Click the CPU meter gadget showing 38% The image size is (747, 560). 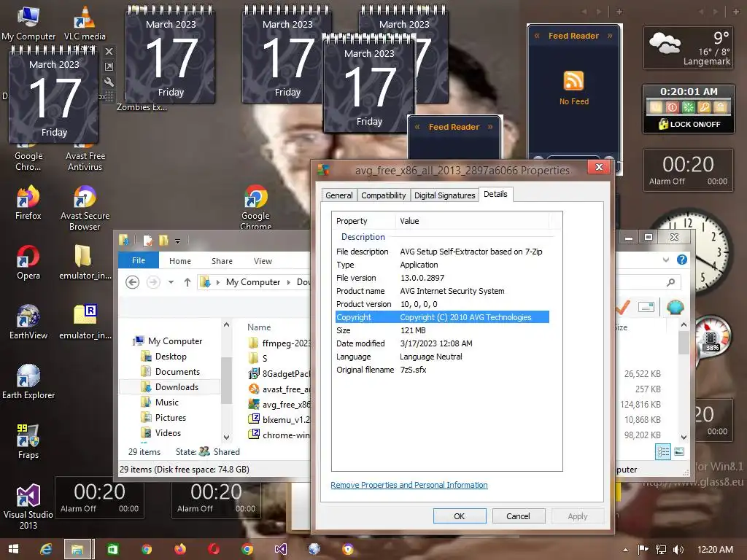pyautogui.click(x=712, y=335)
